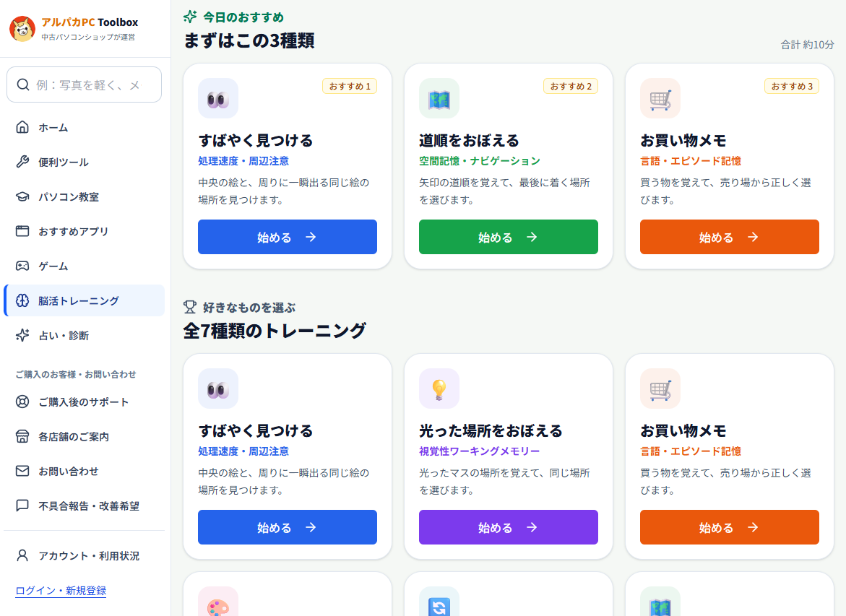This screenshot has width=846, height=616.
Task: Open the 便利ツール menu item
Action: (85, 162)
